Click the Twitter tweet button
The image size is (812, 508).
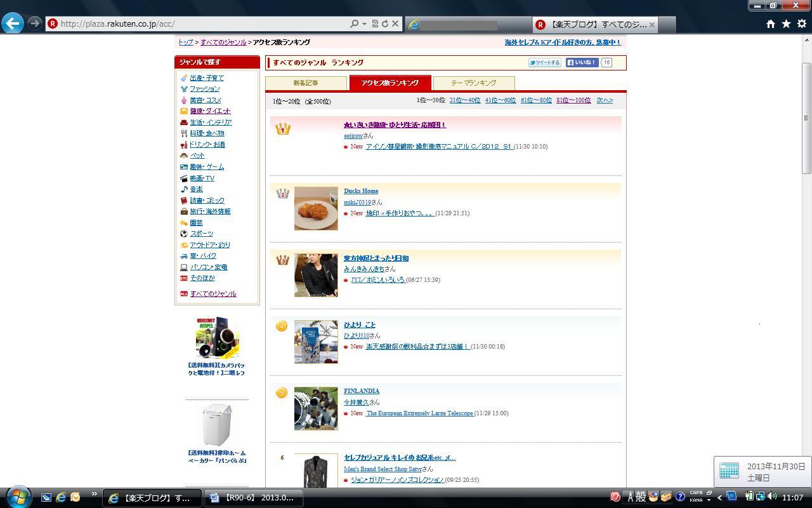coord(544,62)
